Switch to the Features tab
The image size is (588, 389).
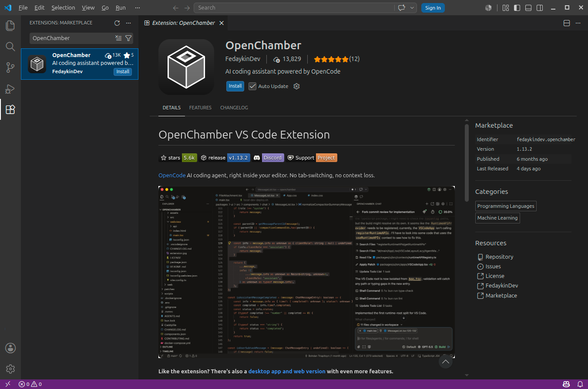200,108
